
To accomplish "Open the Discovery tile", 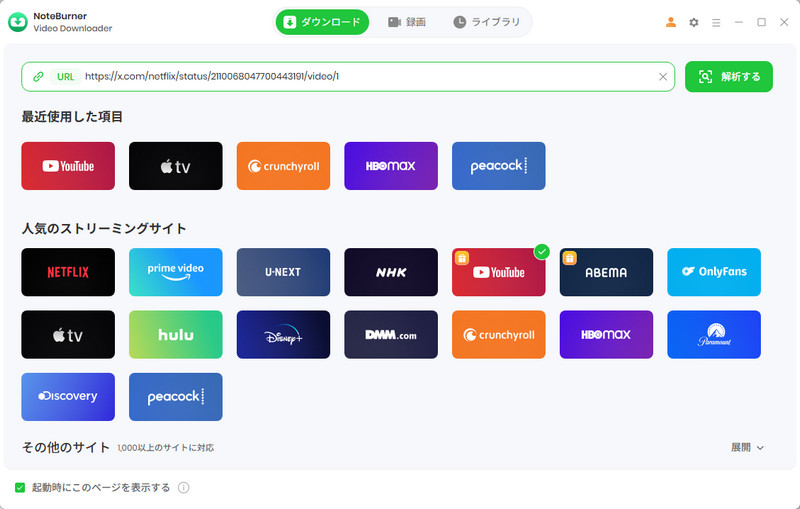I will pyautogui.click(x=68, y=397).
